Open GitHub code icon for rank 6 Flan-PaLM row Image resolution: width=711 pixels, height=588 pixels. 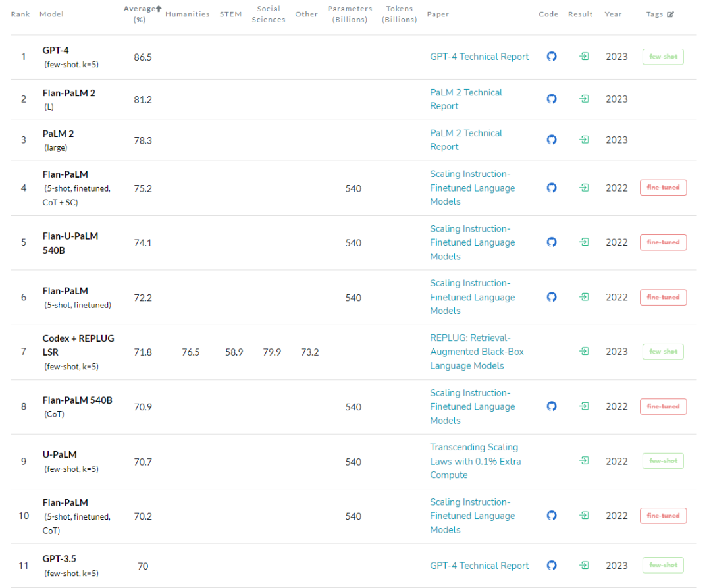pyautogui.click(x=552, y=297)
